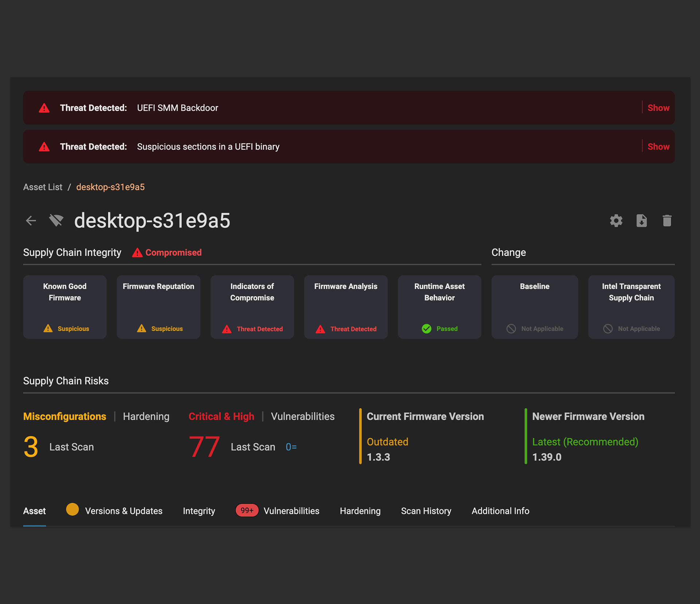Switch to the Versions & Updates tab
The width and height of the screenshot is (700, 604).
[x=124, y=511]
